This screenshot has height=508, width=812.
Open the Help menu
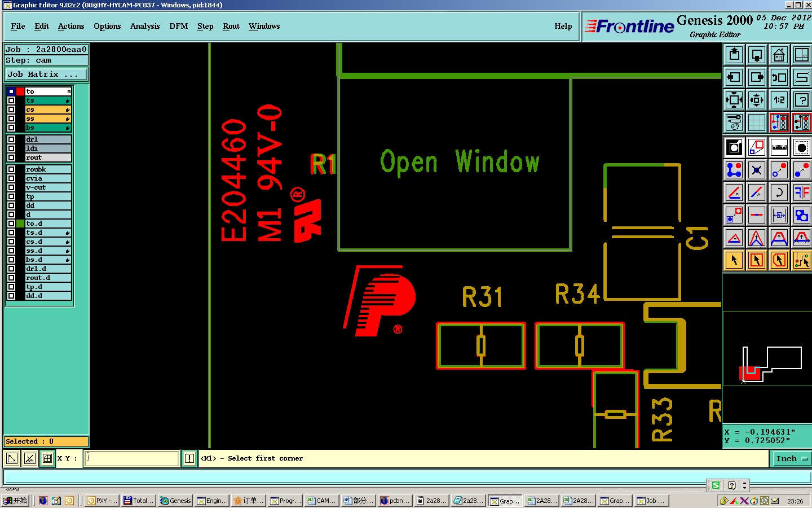click(563, 26)
